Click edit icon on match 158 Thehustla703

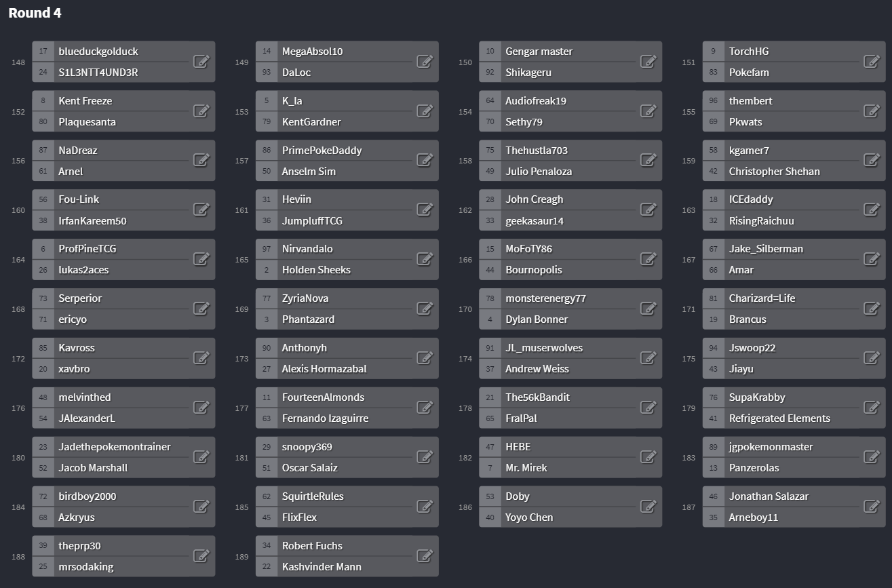pyautogui.click(x=648, y=161)
